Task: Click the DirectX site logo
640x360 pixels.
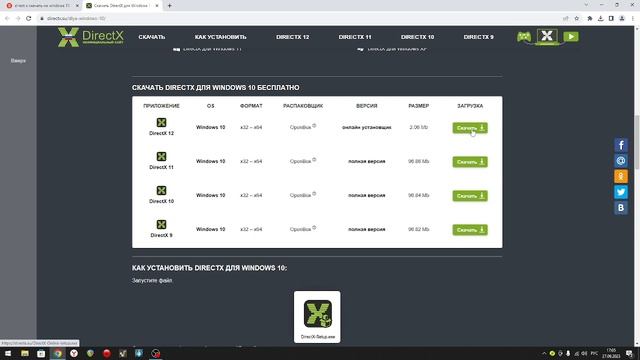Action: (90, 37)
